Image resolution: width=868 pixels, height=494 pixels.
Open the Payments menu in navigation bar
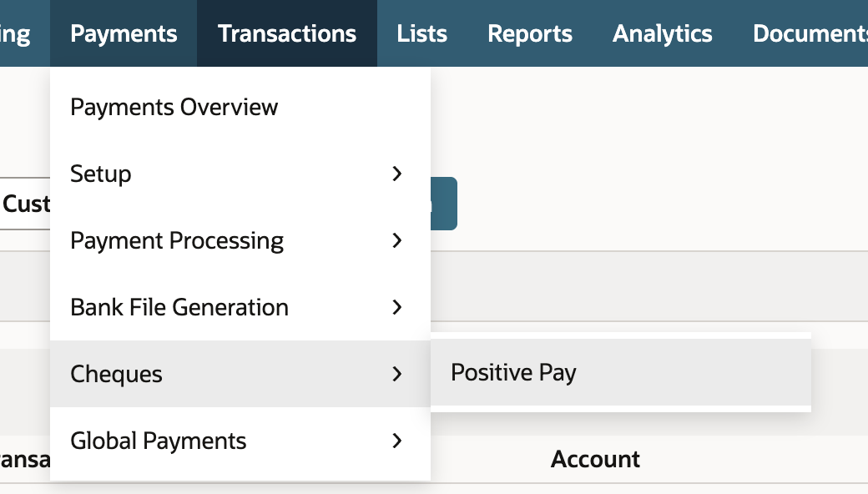point(124,33)
